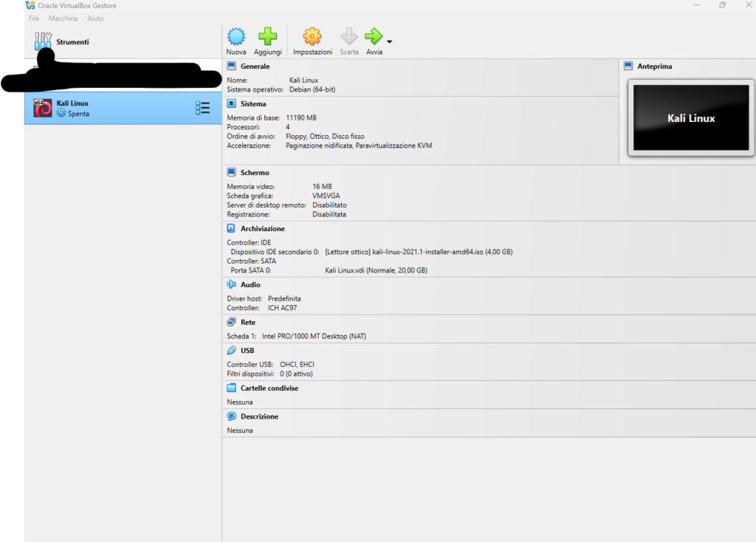Open the Aiuto menu
756x542 pixels.
95,18
